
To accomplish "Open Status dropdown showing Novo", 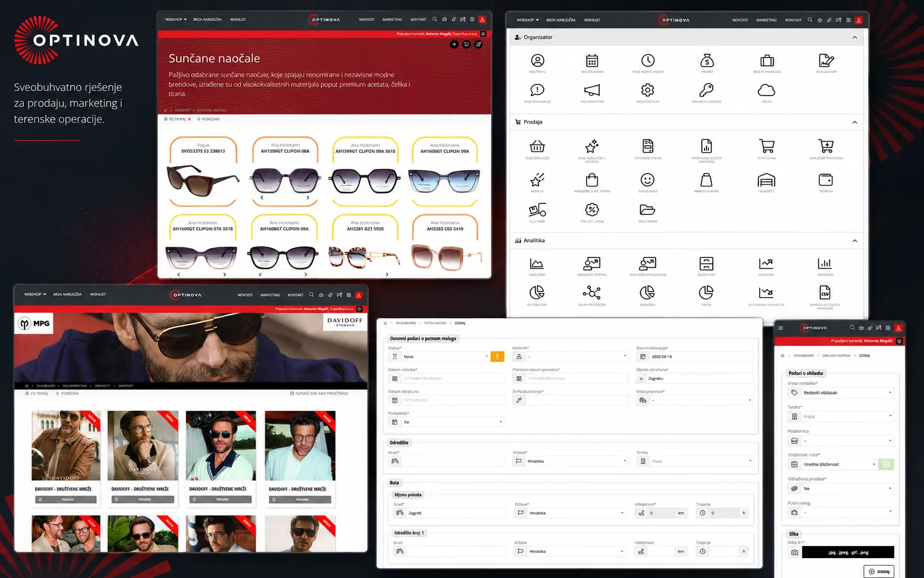I will [x=439, y=357].
